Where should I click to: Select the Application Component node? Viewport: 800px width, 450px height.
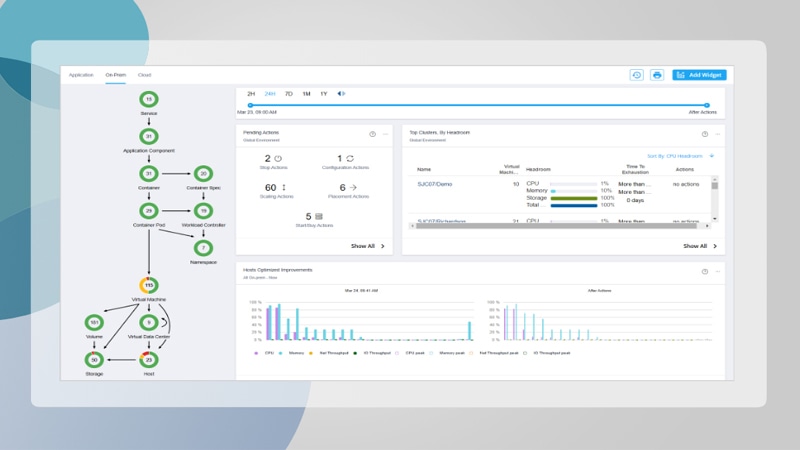tap(148, 136)
